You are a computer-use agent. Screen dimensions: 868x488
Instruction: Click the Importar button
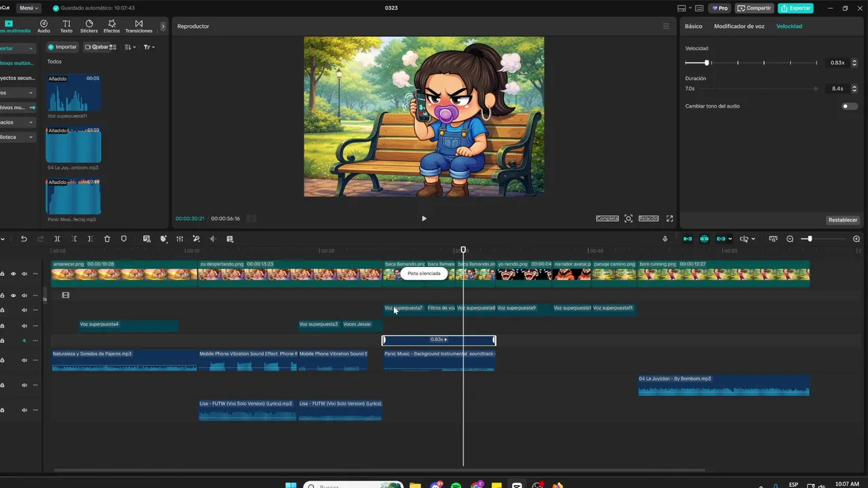[x=62, y=47]
